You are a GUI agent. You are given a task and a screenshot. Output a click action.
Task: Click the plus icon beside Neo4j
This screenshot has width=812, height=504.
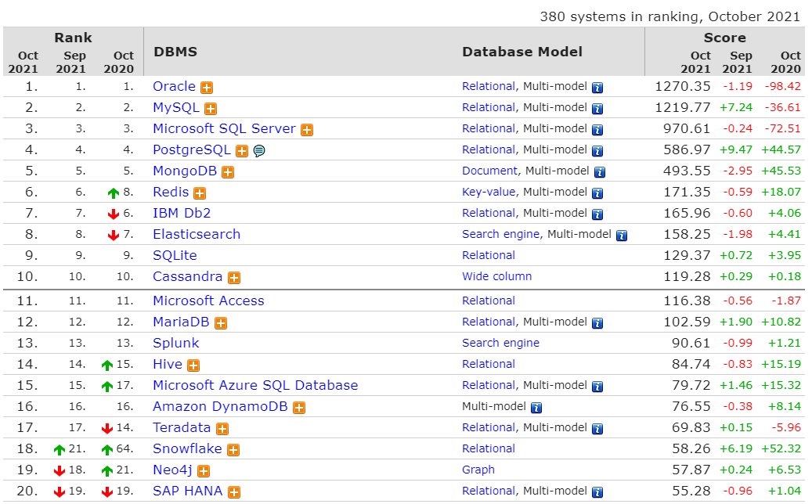(x=204, y=471)
